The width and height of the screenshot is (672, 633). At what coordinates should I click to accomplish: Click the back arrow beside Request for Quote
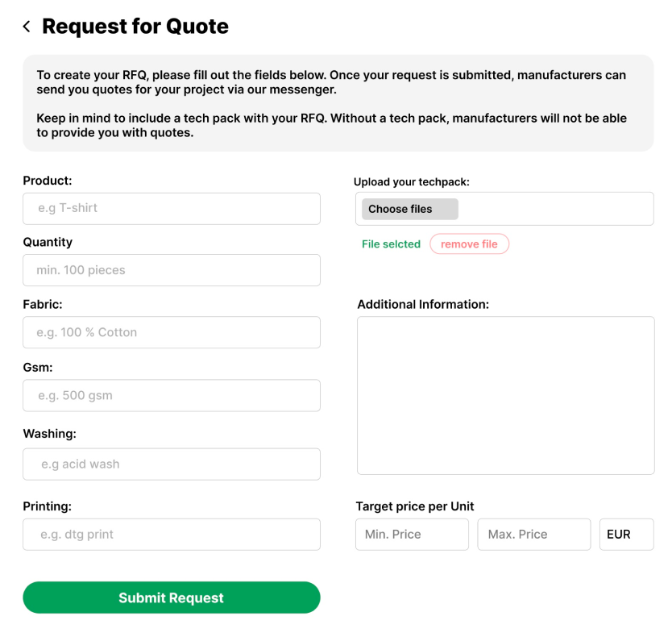click(27, 27)
